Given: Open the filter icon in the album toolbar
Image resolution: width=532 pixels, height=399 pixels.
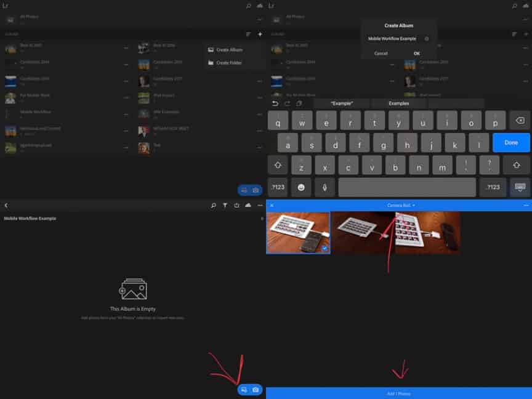Looking at the screenshot, I should click(225, 205).
